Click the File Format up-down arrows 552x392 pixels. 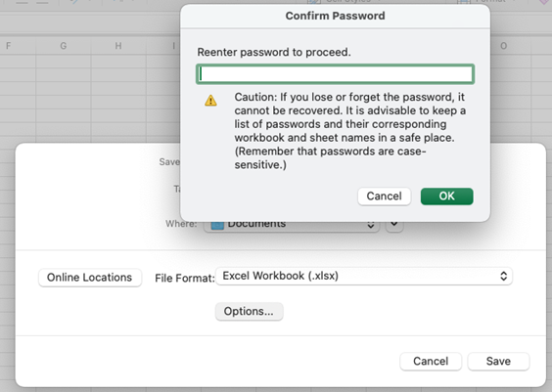[504, 276]
